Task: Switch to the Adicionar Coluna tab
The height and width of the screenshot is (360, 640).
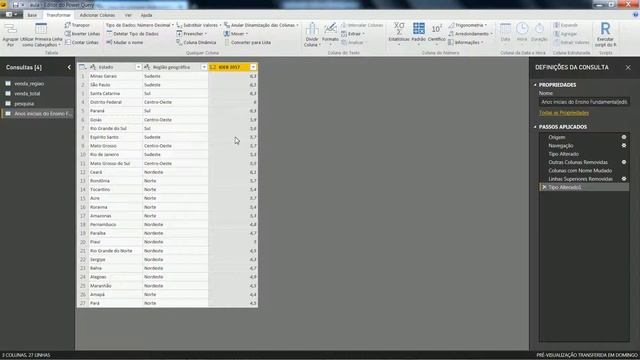Action: click(x=97, y=15)
